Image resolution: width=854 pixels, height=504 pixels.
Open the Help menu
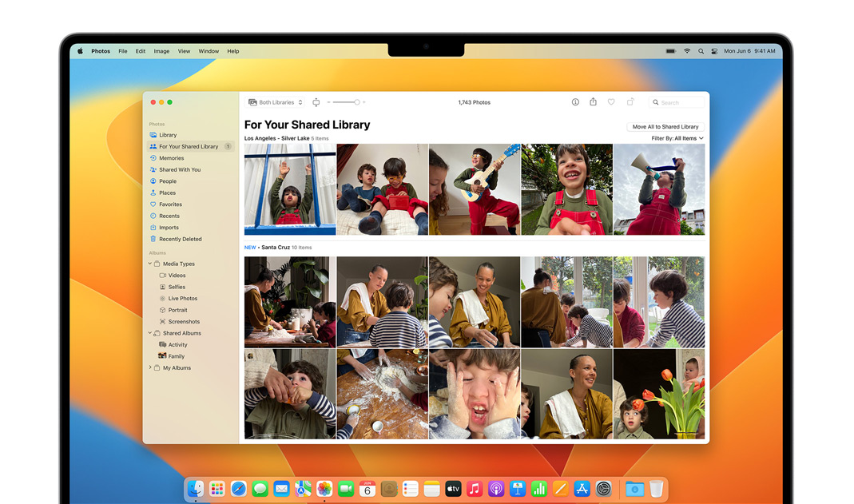233,51
